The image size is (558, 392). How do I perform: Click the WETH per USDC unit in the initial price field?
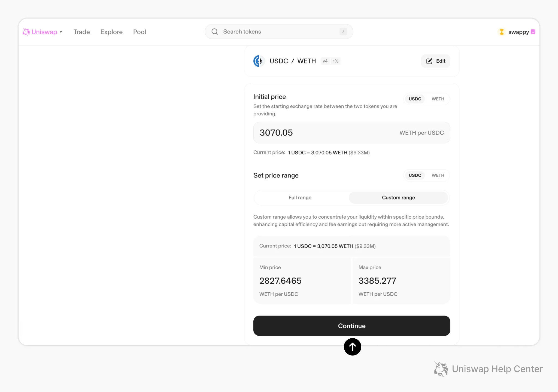tap(421, 133)
